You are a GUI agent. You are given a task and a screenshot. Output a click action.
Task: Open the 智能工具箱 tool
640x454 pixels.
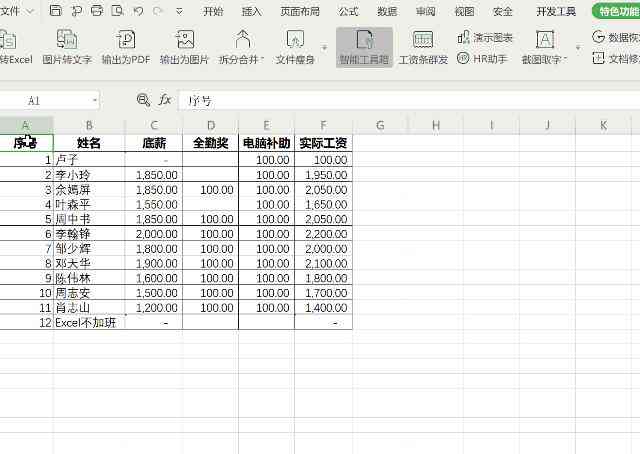364,47
